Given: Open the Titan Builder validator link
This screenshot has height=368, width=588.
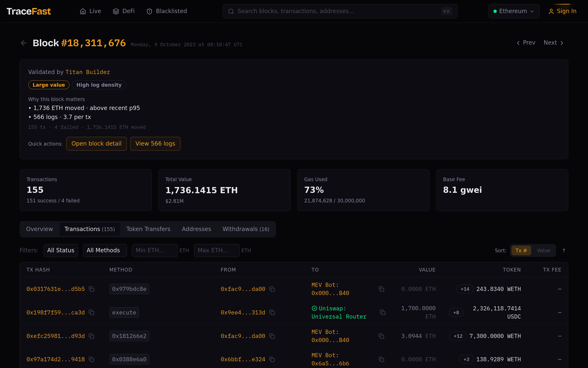Looking at the screenshot, I should (x=88, y=72).
